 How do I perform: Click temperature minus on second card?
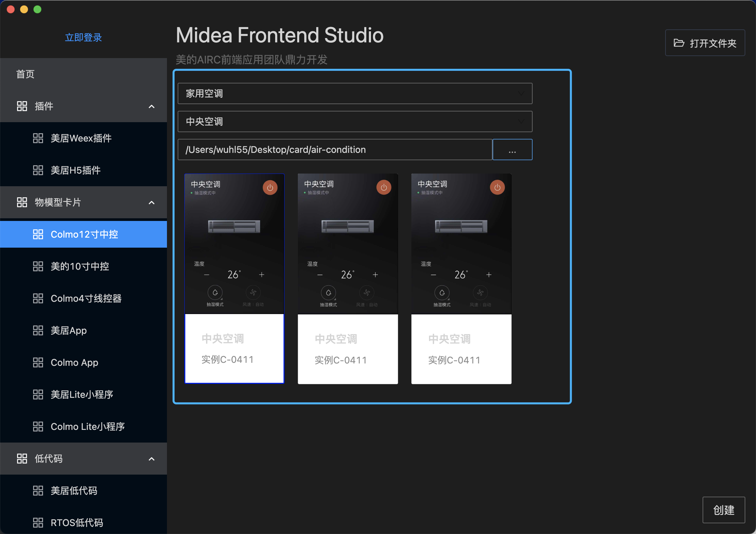tap(320, 275)
